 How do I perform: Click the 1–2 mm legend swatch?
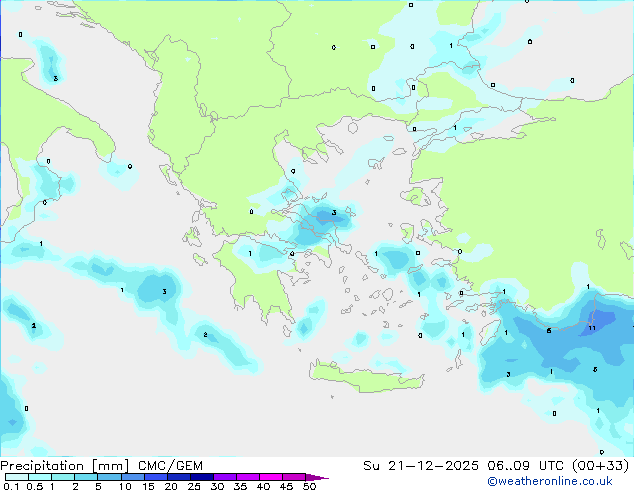63,477
